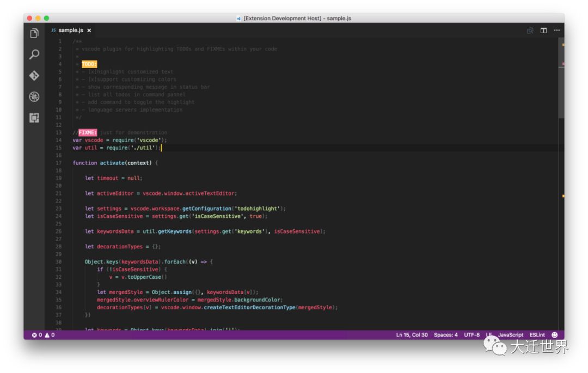Open errors and warnings count
The width and height of the screenshot is (588, 373).
coord(43,335)
